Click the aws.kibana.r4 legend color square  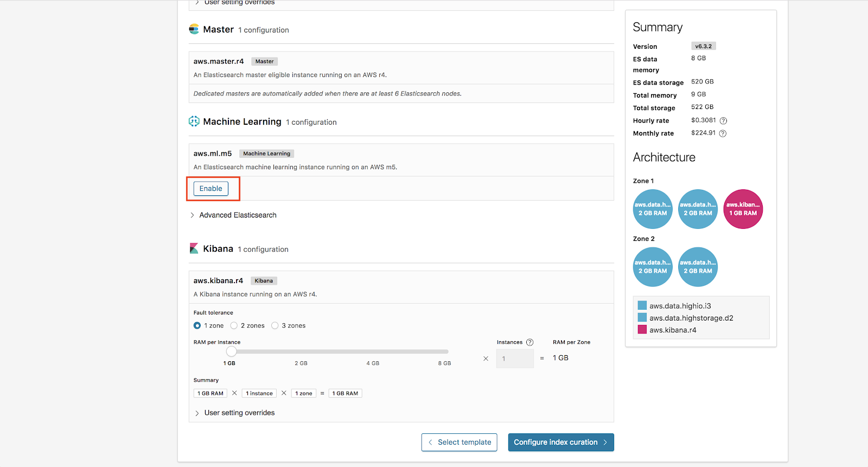(642, 329)
